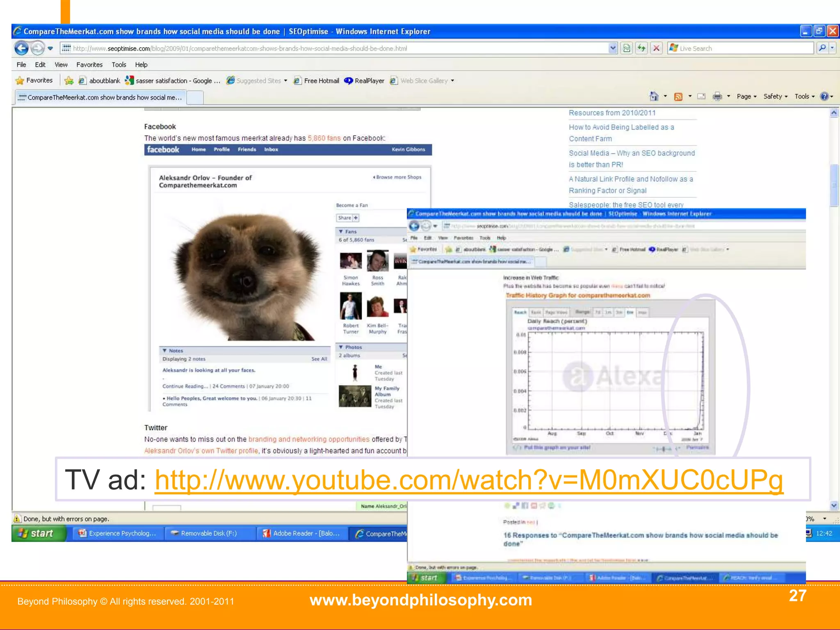Image resolution: width=840 pixels, height=630 pixels.
Task: Click the Free Hotmail favorites link
Action: pos(321,81)
